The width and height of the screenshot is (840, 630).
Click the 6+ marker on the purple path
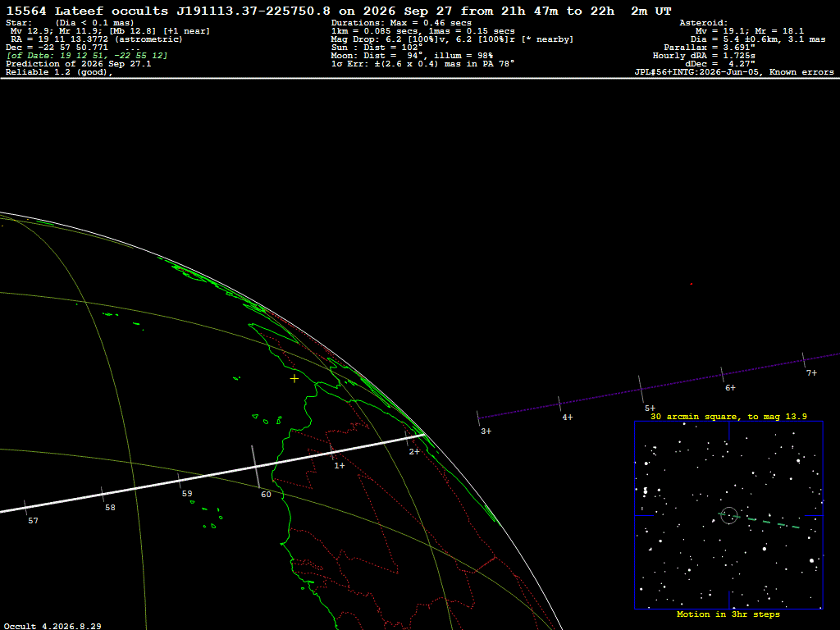pos(730,387)
